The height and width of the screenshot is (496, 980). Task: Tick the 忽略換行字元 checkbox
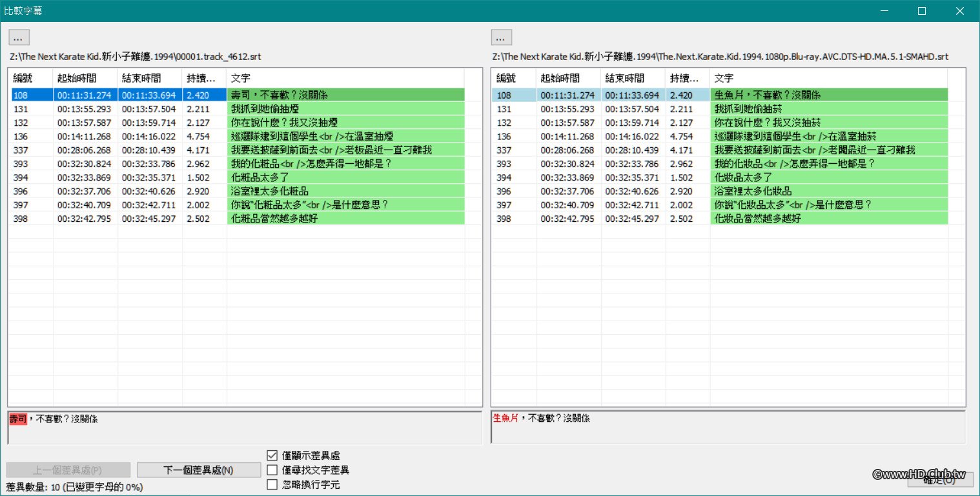pos(272,484)
